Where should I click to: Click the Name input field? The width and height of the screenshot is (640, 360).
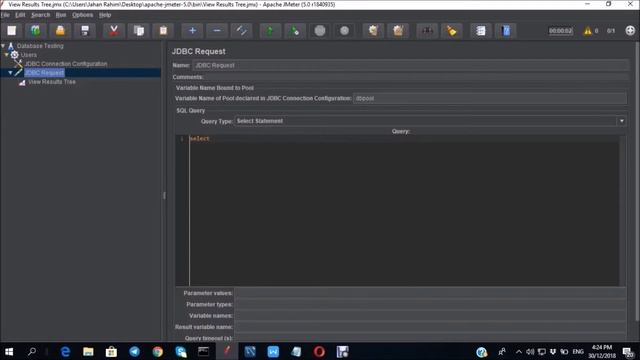(x=410, y=65)
